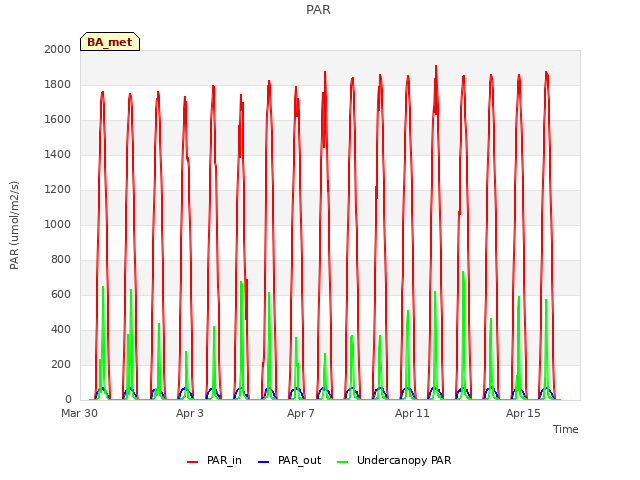This screenshot has height=480, width=640.
Task: Click the Apr 7 x-axis tick label
Action: (x=300, y=413)
